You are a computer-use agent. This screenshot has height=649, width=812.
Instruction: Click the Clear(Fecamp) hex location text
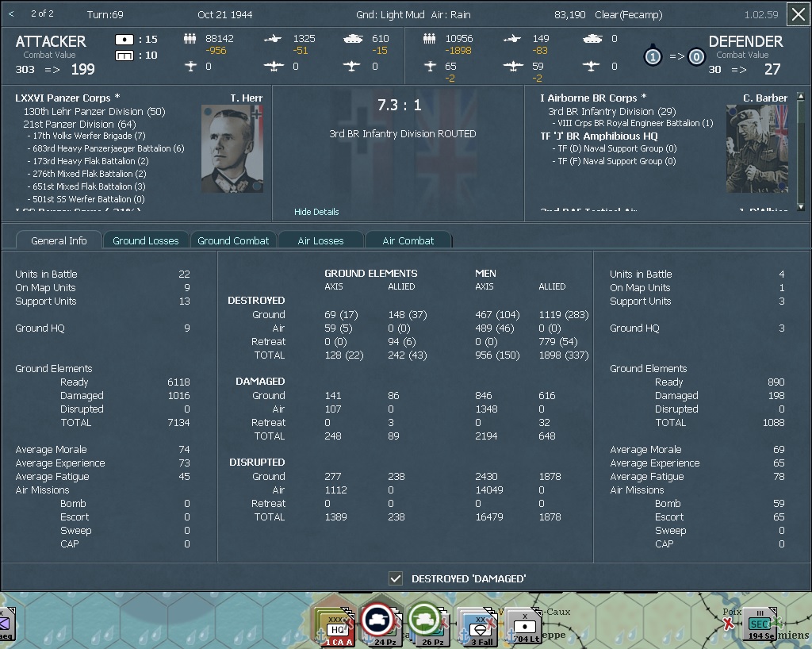point(628,14)
